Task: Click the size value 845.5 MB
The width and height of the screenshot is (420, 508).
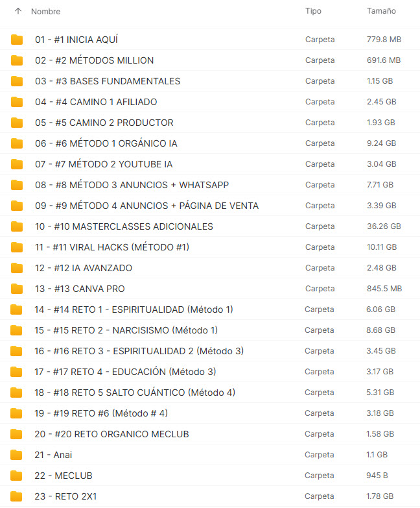Action: coord(384,289)
